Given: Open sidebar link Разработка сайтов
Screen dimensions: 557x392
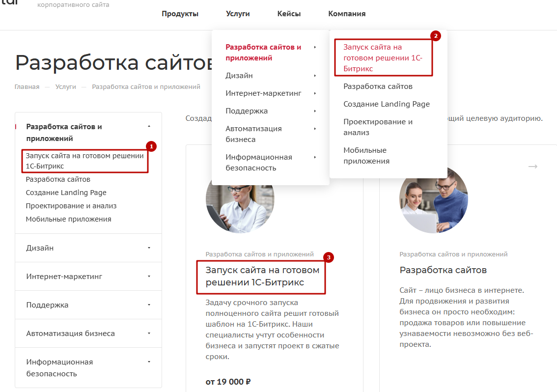Looking at the screenshot, I should coord(58,179).
